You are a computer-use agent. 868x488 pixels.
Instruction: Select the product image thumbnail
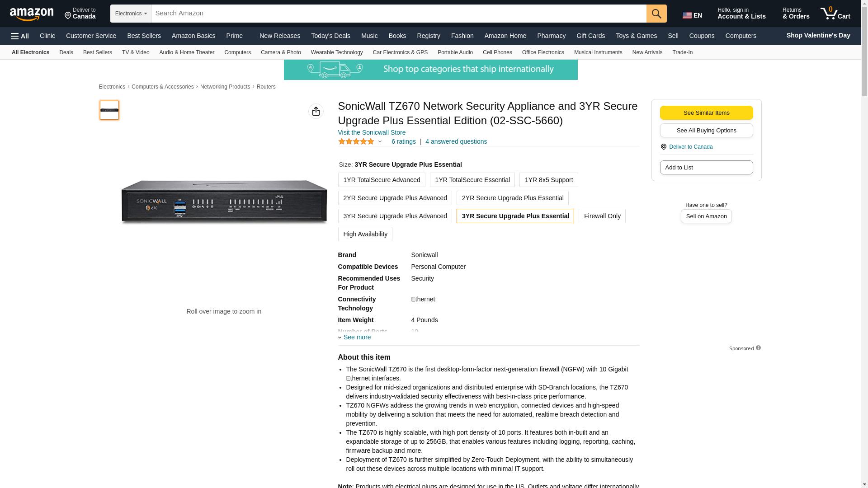pyautogui.click(x=109, y=110)
